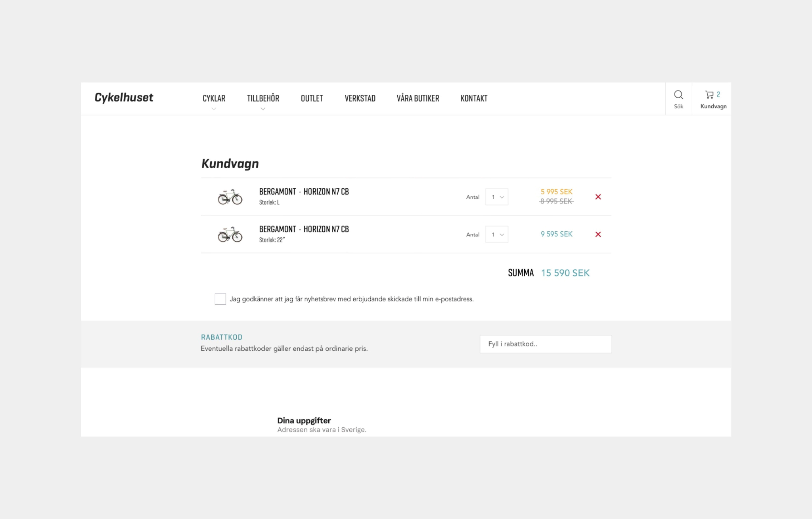812x519 pixels.
Task: Click the struck-through price 8 995 SEK
Action: pyautogui.click(x=557, y=201)
